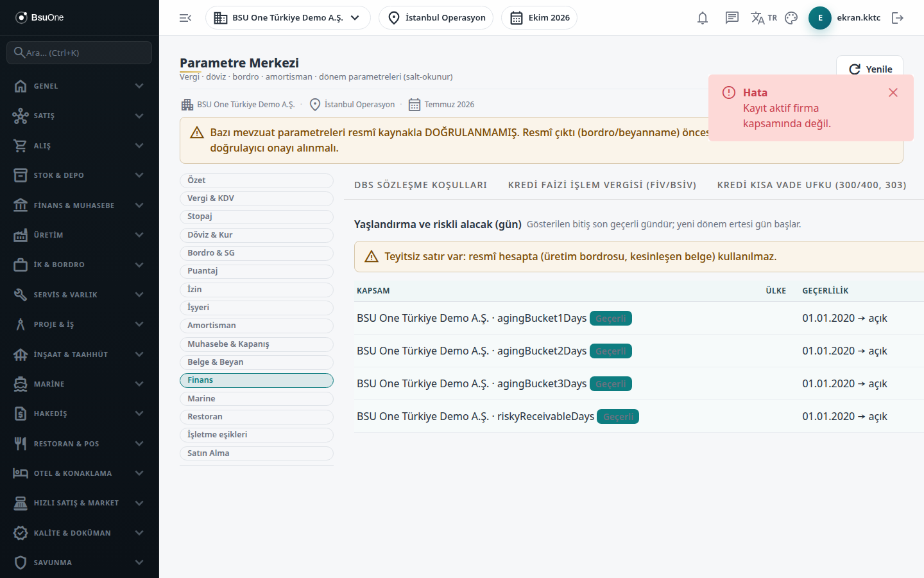Expand the Otel & Konaklama chevron
The width and height of the screenshot is (924, 578).
[x=139, y=473]
